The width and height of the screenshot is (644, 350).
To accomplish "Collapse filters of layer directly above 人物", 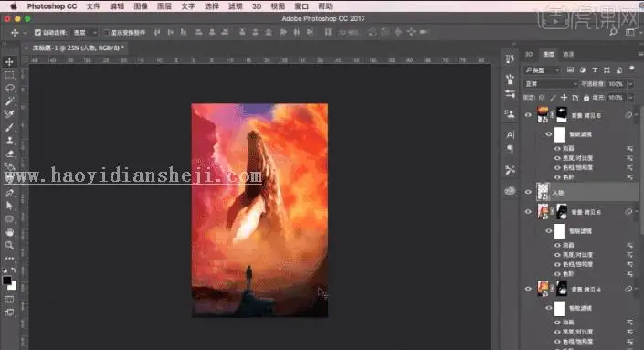I will click(x=636, y=114).
